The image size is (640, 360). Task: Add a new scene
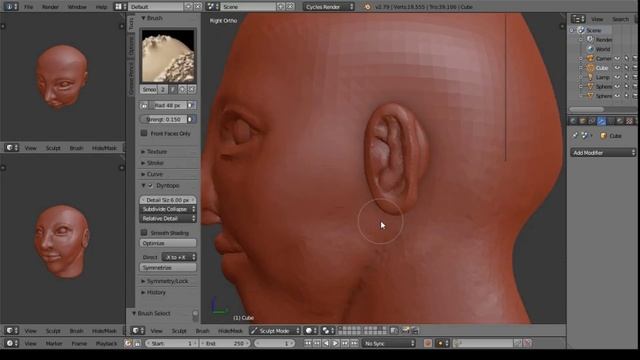click(x=280, y=7)
